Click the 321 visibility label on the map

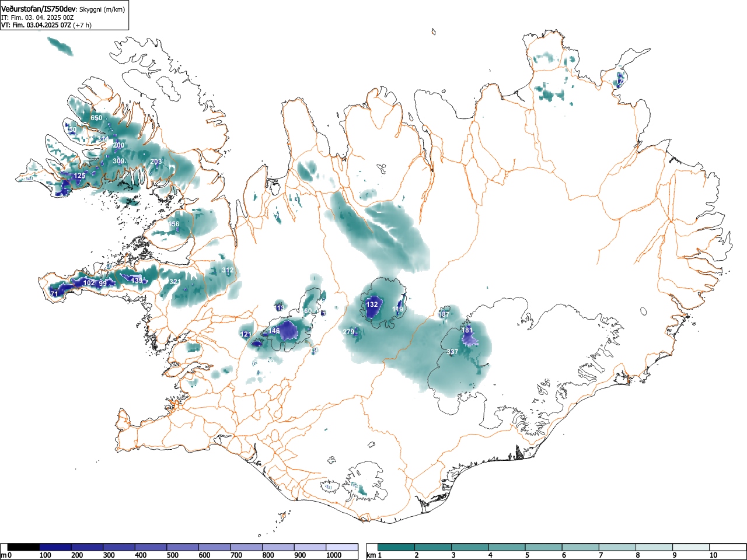tap(174, 282)
